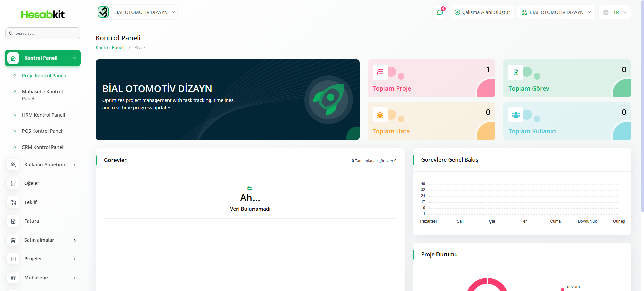Click the Pazartesi axis label
Image resolution: width=644 pixels, height=291 pixels.
[x=428, y=221]
